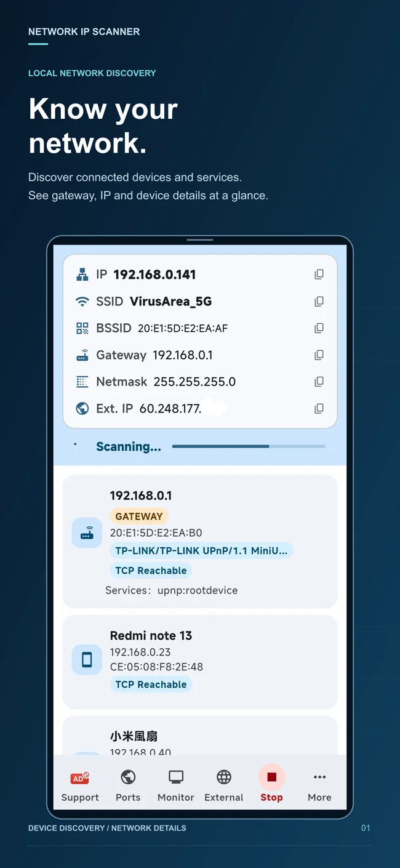
Task: Click the globe icon beside Ext. IP
Action: click(x=82, y=409)
